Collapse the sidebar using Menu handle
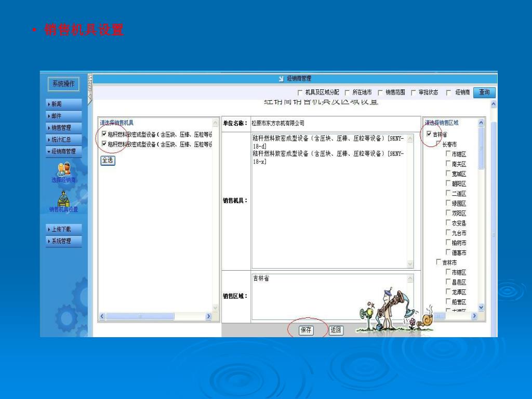The image size is (532, 399). pos(90,89)
